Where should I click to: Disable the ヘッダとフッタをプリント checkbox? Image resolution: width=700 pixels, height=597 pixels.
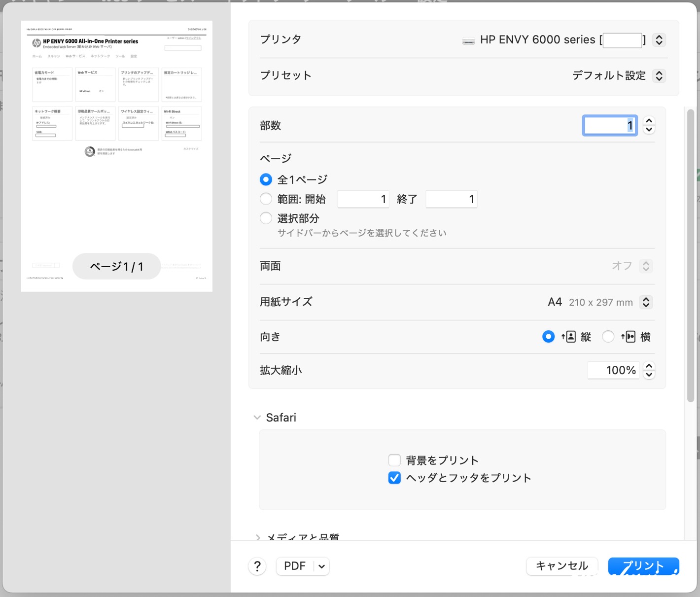click(x=394, y=478)
